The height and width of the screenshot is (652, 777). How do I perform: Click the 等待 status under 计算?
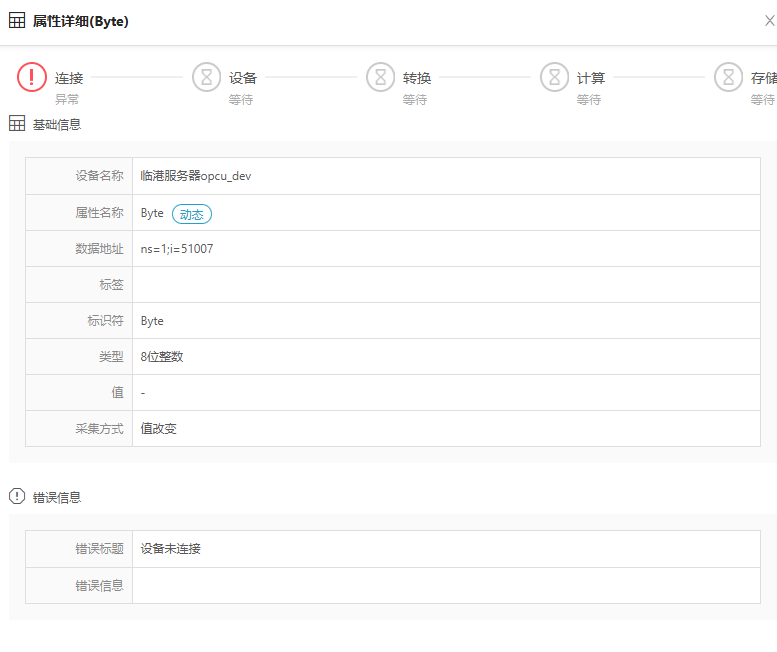(589, 100)
